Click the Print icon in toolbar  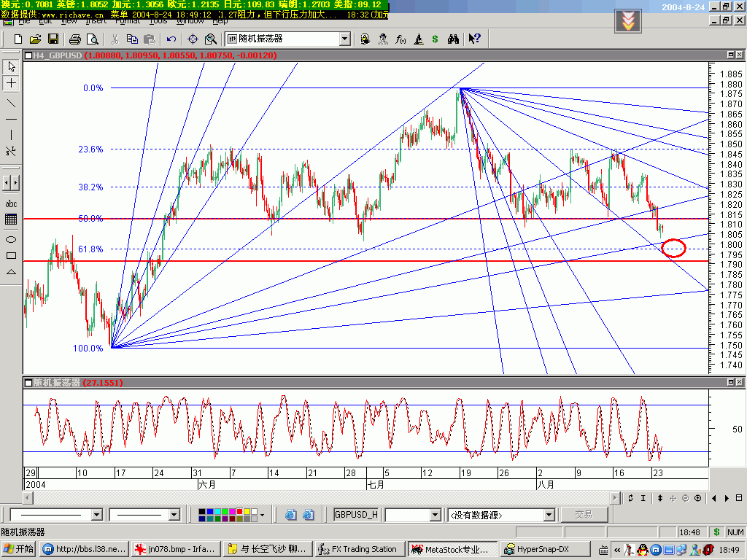point(76,39)
